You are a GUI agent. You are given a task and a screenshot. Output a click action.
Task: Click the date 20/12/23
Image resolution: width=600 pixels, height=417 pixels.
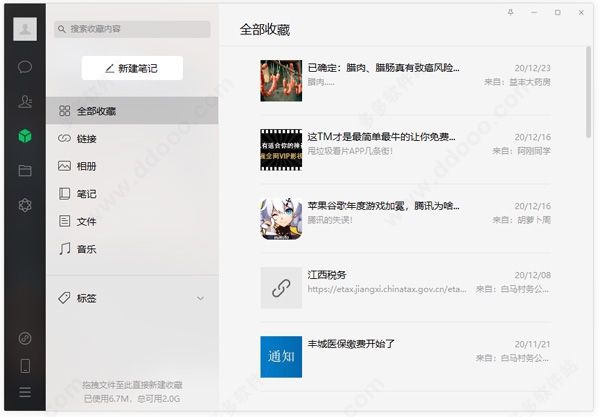pos(533,68)
